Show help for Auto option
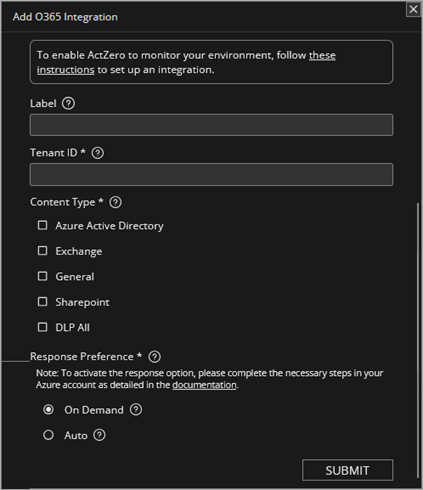 point(99,435)
